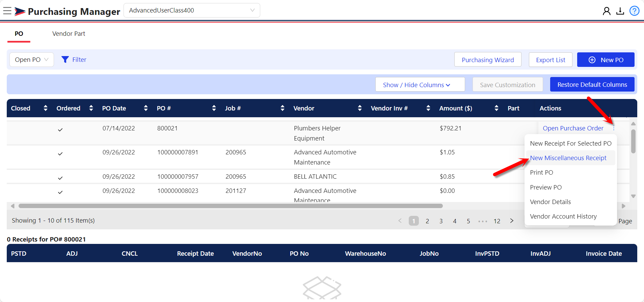Click the download icon in header

(620, 11)
